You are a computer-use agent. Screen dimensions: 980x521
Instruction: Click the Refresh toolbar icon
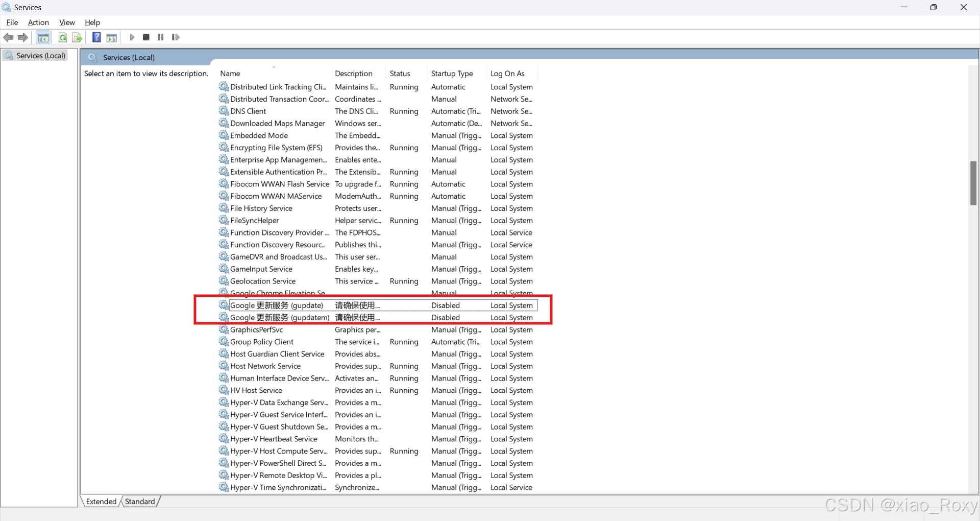pyautogui.click(x=63, y=37)
